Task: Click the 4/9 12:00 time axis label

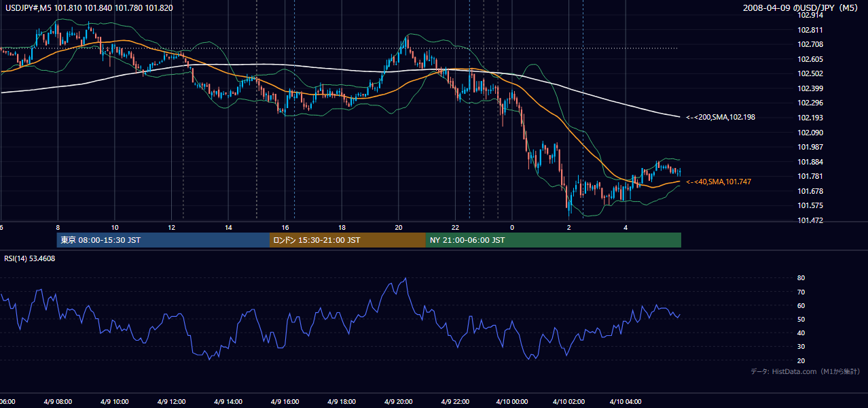Action: (171, 401)
